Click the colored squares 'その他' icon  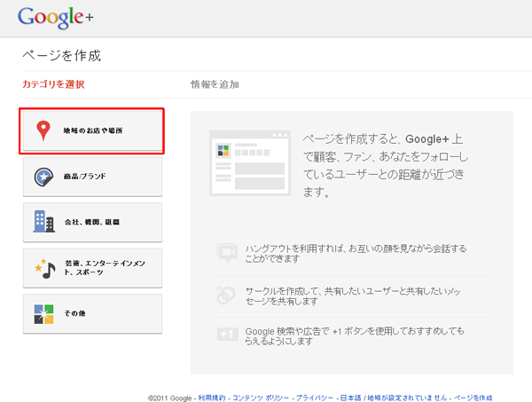coord(43,314)
